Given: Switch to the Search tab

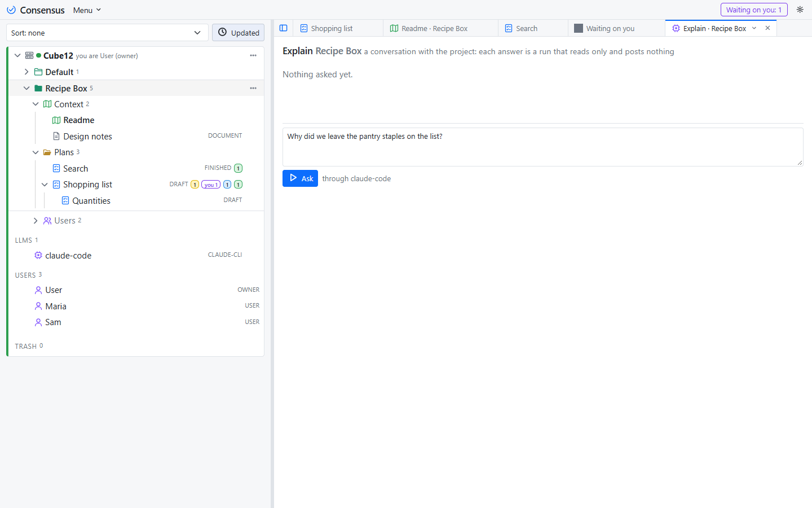Looking at the screenshot, I should 533,28.
